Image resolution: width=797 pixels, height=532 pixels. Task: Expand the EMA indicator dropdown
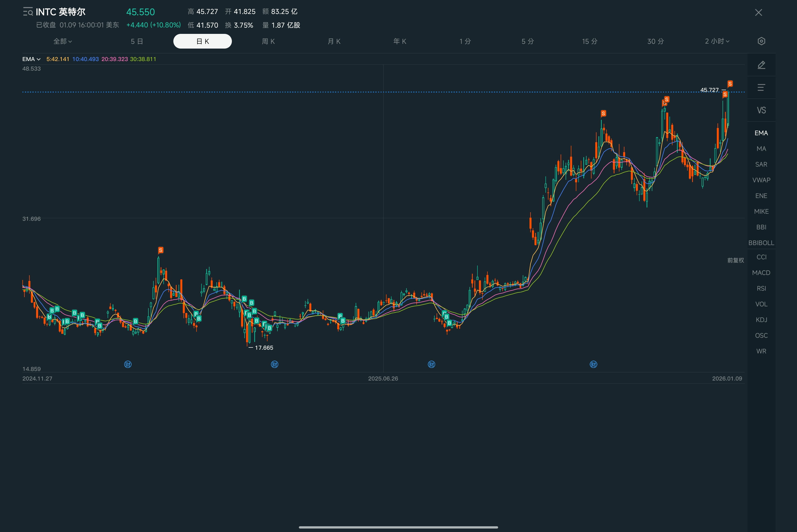31,59
